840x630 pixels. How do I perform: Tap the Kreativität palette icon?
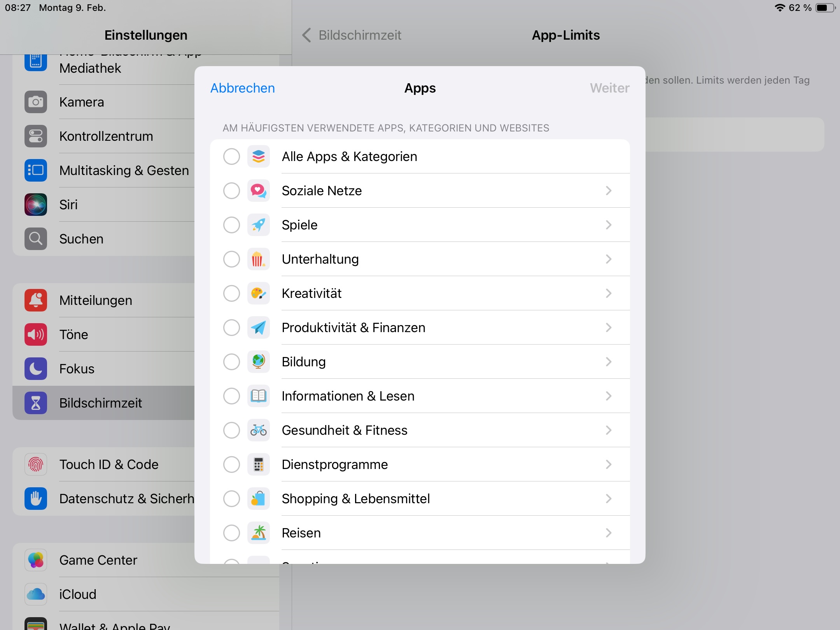pos(259,293)
